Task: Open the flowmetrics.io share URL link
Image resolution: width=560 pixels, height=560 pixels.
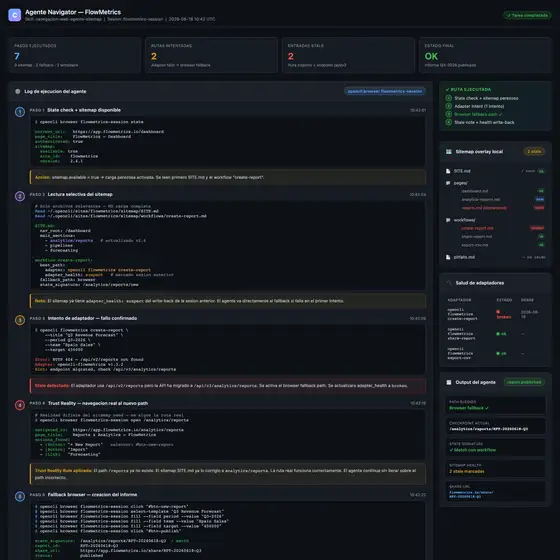Action: pos(471,494)
